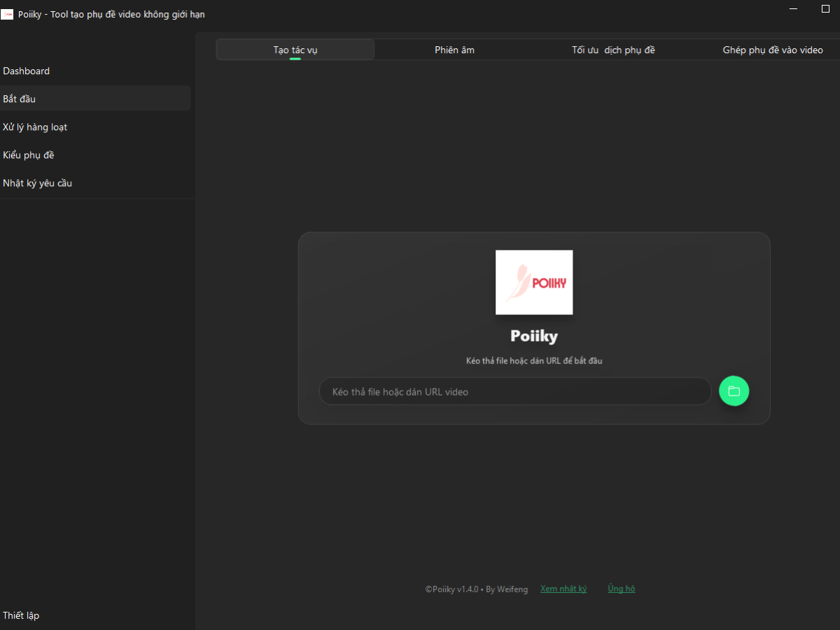Screen dimensions: 840x630
Task: Click the green folder open-file button
Action: click(734, 391)
